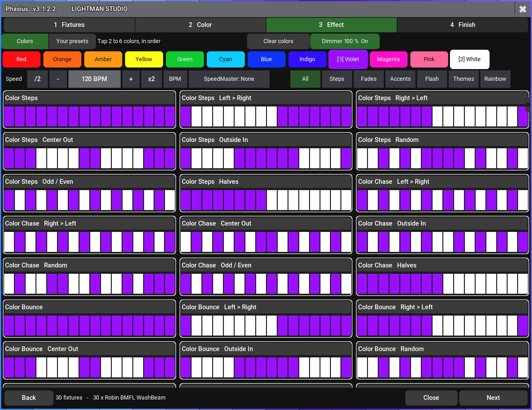Viewport: 532px width, 410px height.
Task: Tap the Indigo color swatch
Action: click(x=307, y=59)
